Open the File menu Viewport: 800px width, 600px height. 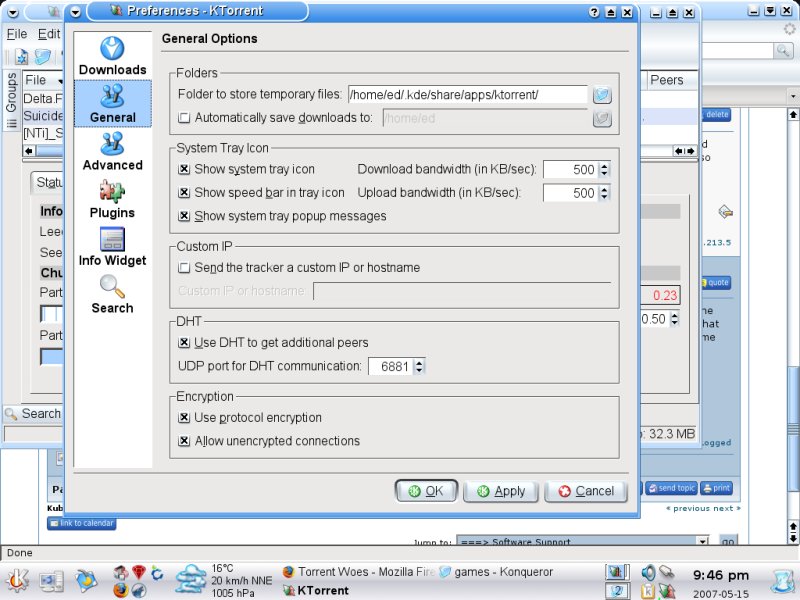click(x=18, y=33)
